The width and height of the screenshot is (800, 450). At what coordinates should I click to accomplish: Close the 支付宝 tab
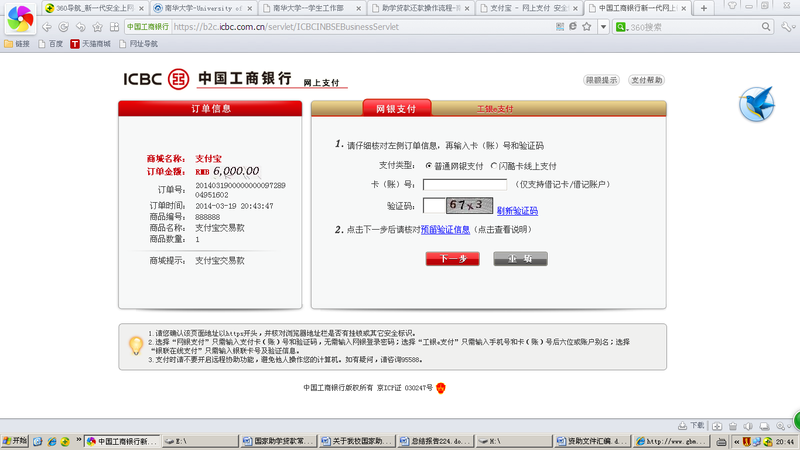point(575,8)
